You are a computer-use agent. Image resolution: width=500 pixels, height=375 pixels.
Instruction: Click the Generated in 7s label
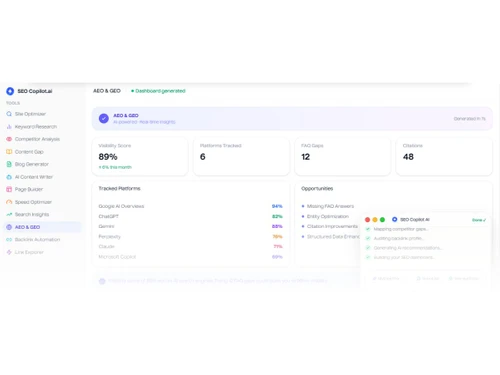469,119
